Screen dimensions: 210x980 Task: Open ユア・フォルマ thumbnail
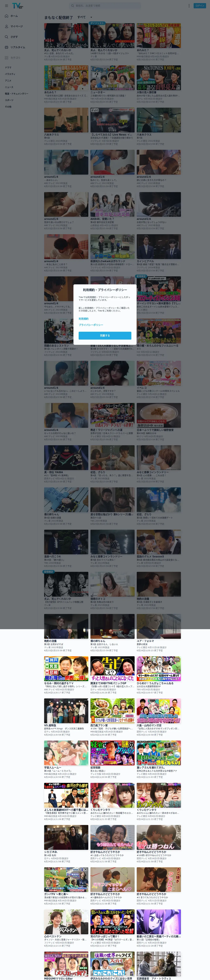pos(159,627)
